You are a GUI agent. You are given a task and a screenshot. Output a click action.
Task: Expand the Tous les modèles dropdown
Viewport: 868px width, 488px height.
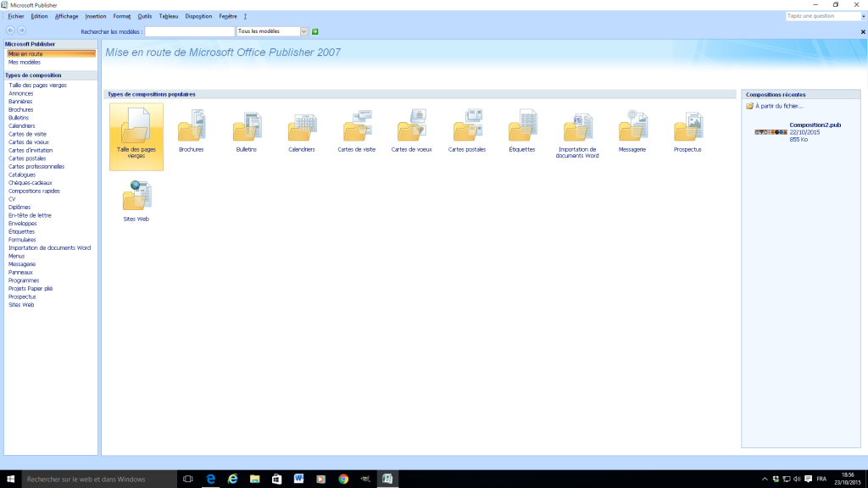click(x=303, y=31)
